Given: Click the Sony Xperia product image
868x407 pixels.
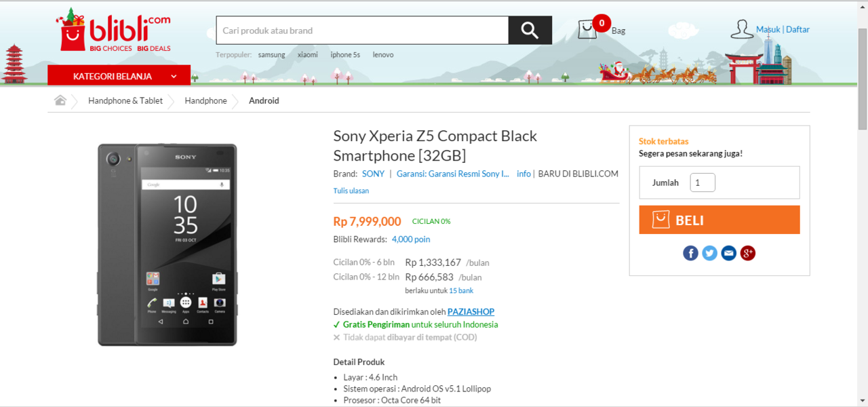Looking at the screenshot, I should (x=167, y=244).
